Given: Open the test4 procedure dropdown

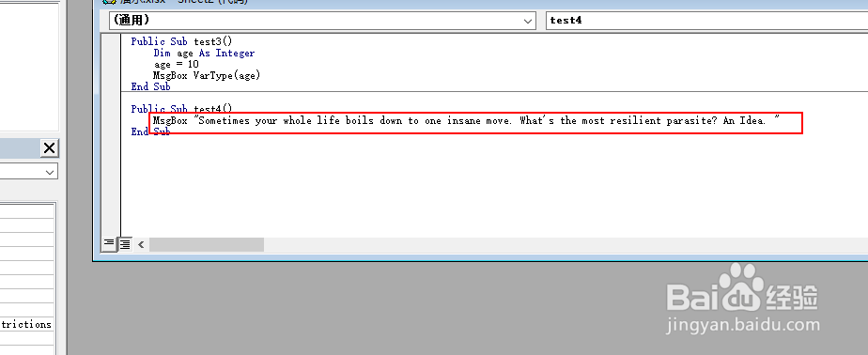Looking at the screenshot, I should point(707,21).
